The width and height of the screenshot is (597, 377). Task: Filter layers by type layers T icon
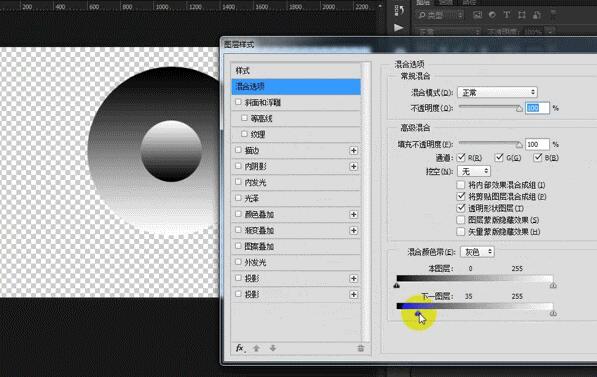tap(507, 15)
